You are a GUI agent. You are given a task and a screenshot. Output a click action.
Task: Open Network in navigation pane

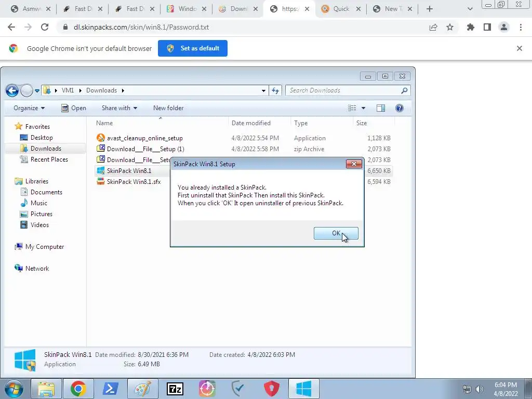37,269
